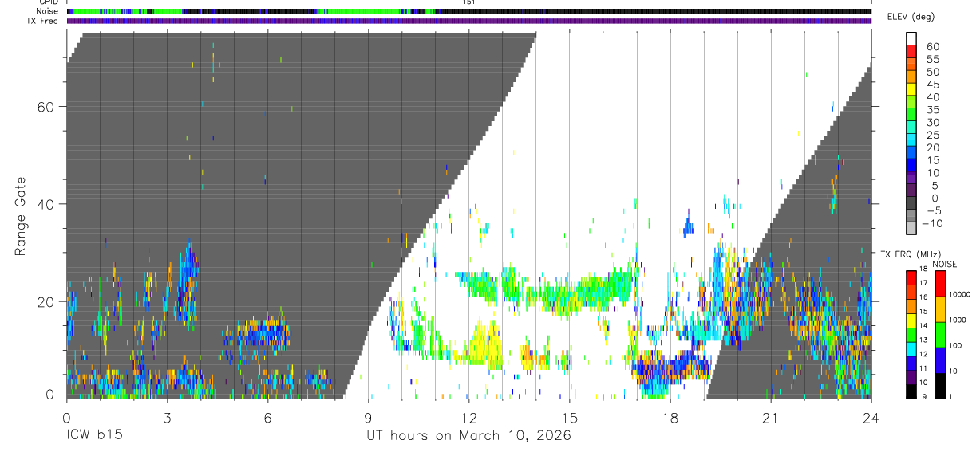Click the orange-yellow NOISE segment above 1000
The height and width of the screenshot is (452, 980).
tap(941, 309)
